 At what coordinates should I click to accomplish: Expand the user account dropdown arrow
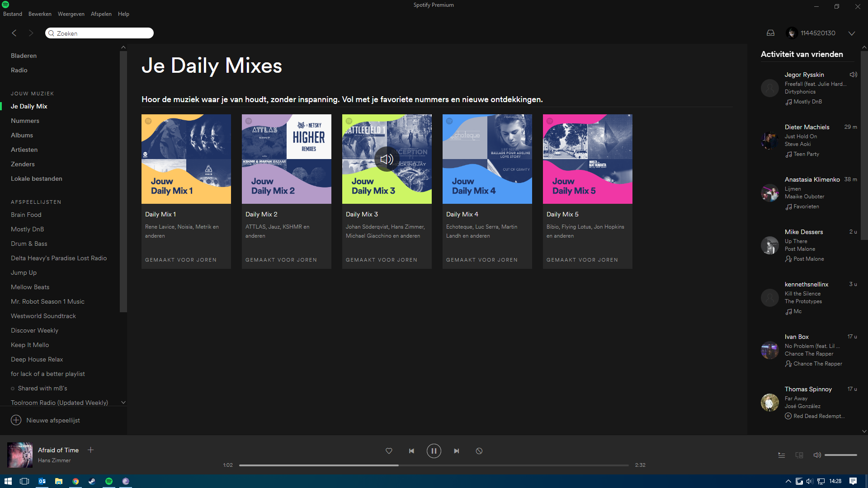(852, 33)
